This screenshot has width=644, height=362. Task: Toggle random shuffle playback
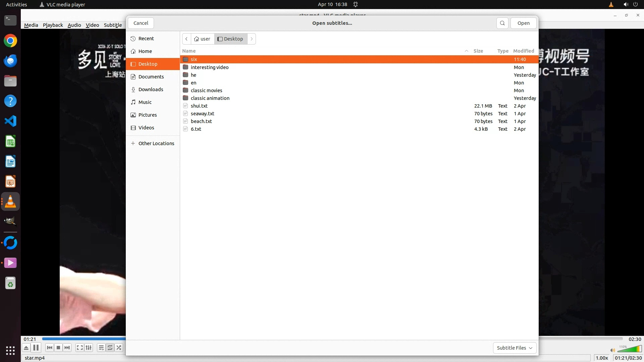click(119, 348)
